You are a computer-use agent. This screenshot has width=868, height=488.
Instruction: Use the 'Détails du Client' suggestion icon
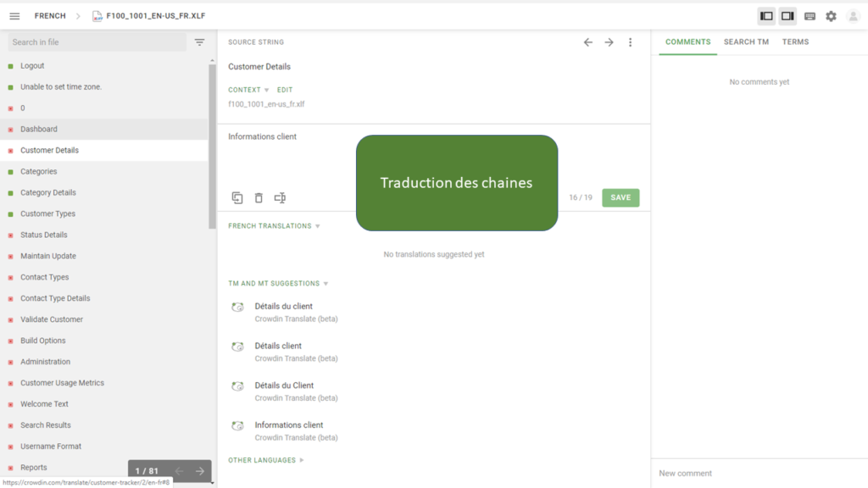point(237,386)
